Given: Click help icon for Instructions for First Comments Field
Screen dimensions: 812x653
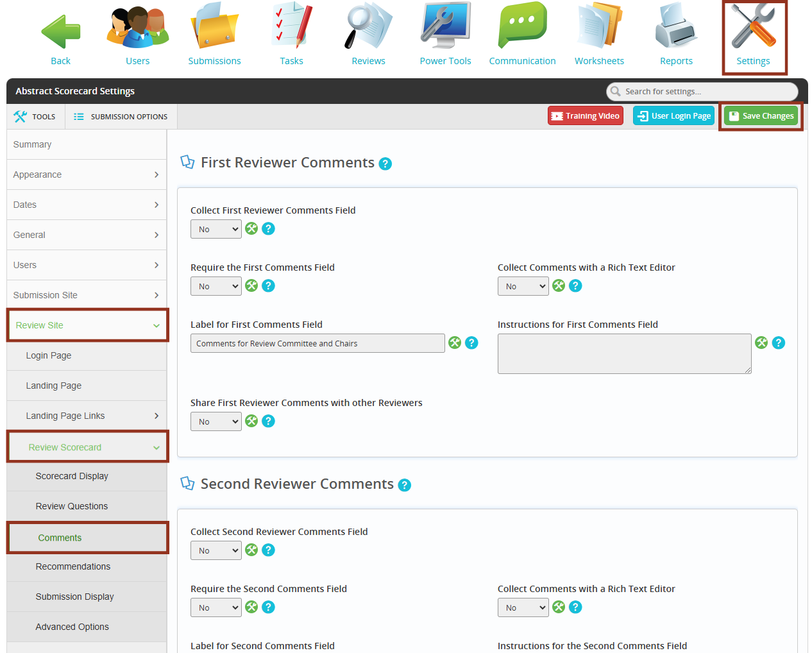Looking at the screenshot, I should point(779,343).
